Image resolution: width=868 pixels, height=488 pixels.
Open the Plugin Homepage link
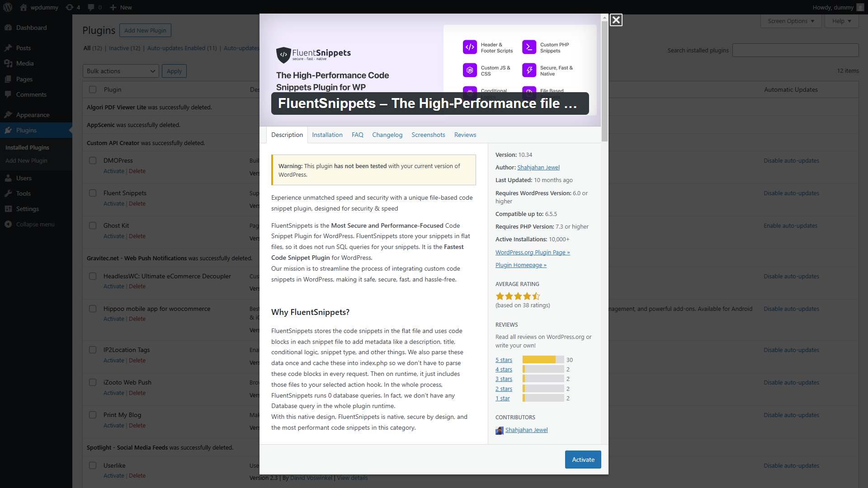point(521,265)
